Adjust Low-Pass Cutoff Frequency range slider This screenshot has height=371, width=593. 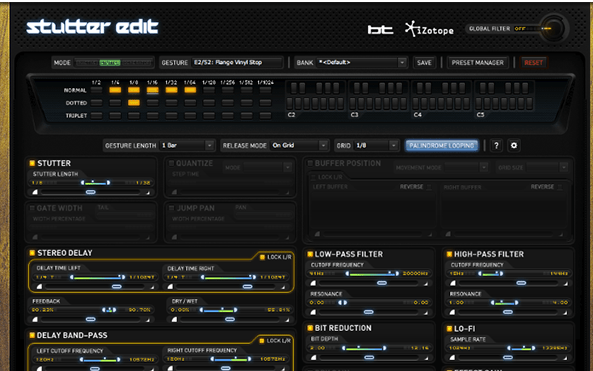coord(372,273)
